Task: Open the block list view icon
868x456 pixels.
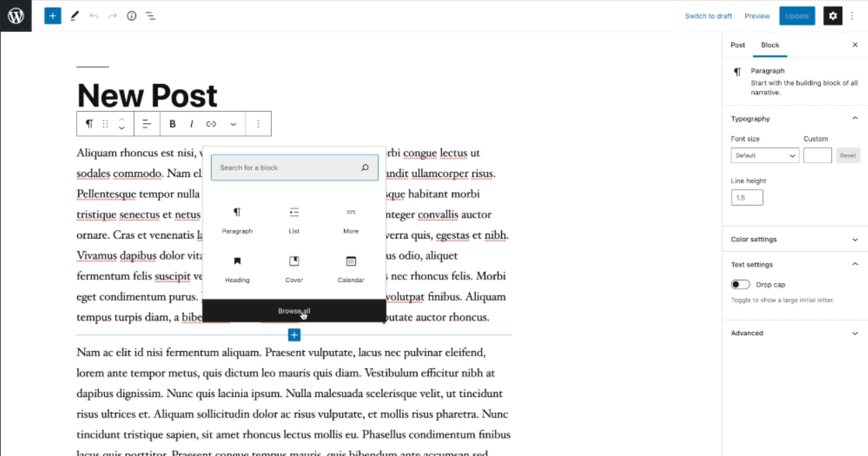Action: click(x=150, y=15)
